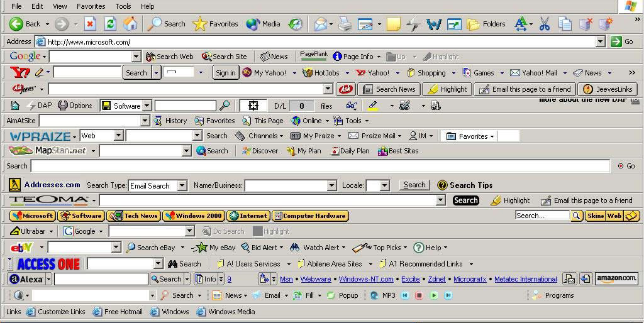
Task: Select the Go radio button on Search bar
Action: [x=621, y=166]
